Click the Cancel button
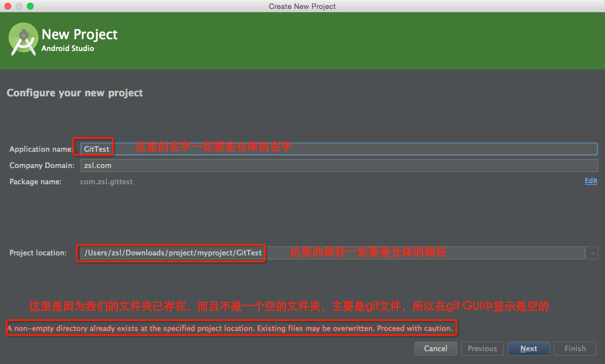This screenshot has height=364, width=605. (x=436, y=348)
